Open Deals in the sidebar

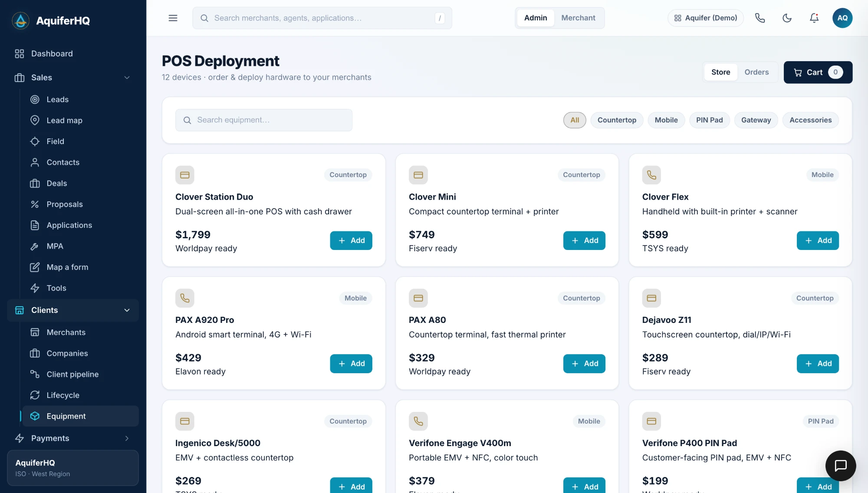click(x=81, y=183)
